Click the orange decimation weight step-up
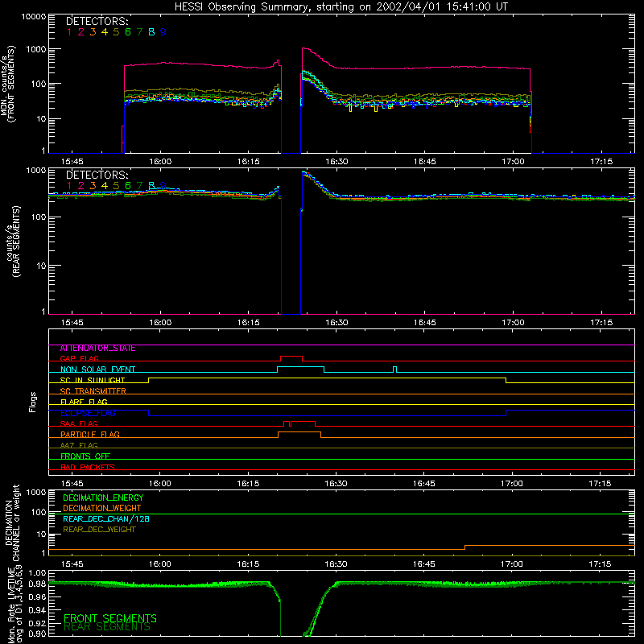Viewport: 644px width, 644px height. [x=464, y=547]
